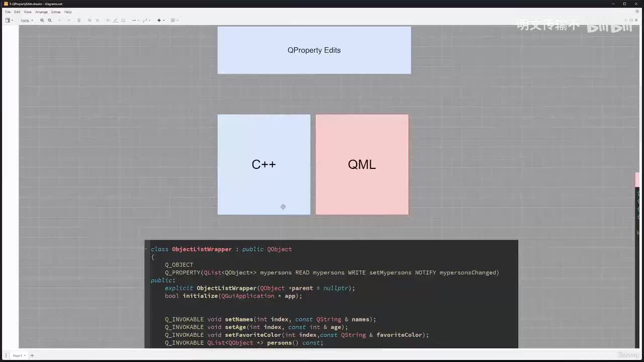Select the QProperty Edits title box

tap(314, 50)
